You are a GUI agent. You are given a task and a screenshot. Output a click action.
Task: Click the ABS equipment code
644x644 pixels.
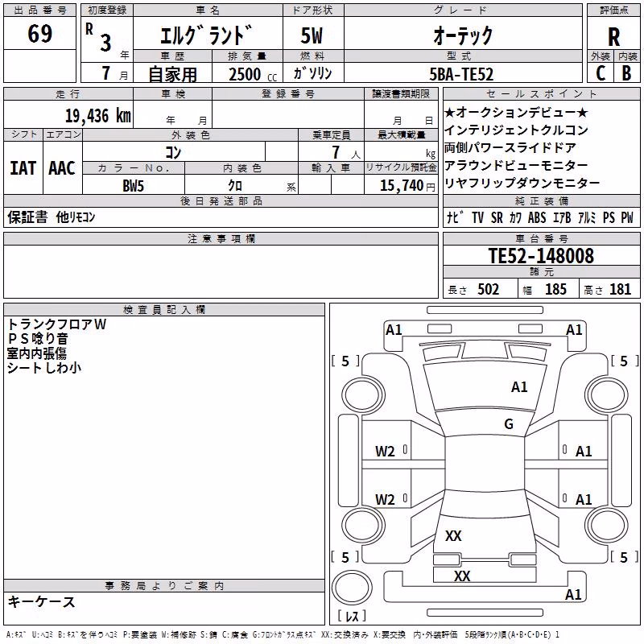point(537,217)
